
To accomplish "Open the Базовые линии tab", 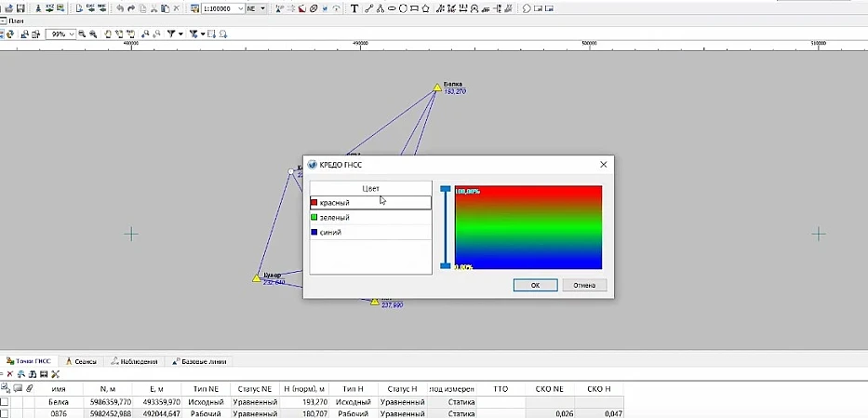I will [202, 361].
